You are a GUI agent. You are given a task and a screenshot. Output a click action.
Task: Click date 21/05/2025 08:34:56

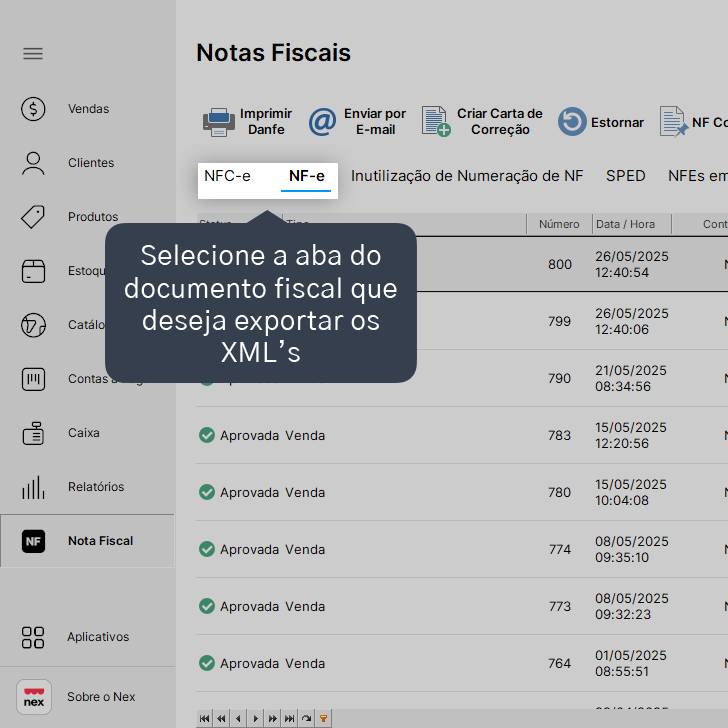(630, 379)
